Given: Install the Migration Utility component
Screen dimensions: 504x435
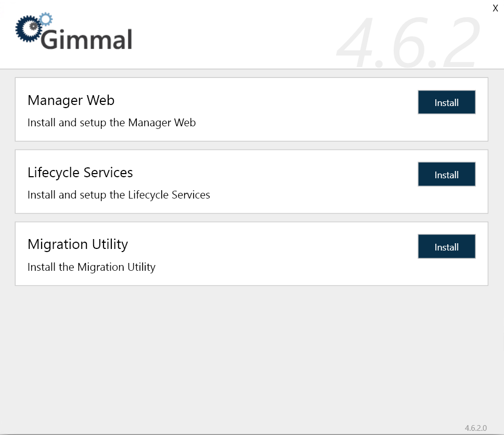Looking at the screenshot, I should pyautogui.click(x=446, y=246).
